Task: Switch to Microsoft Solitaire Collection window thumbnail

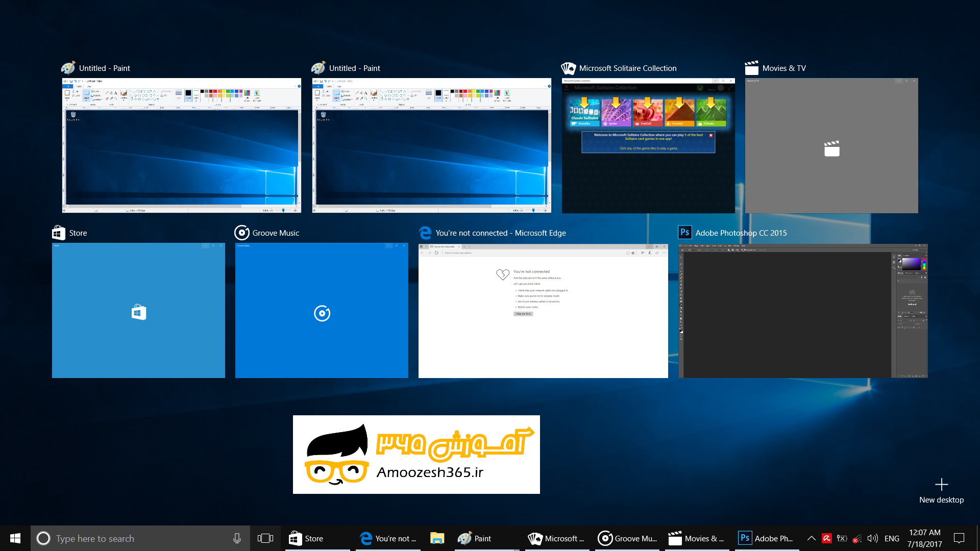Action: 648,145
